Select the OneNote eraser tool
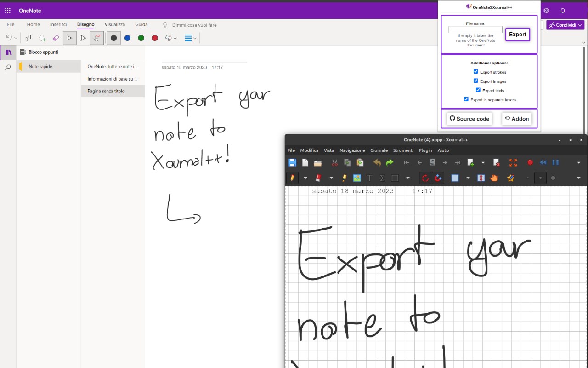 (x=56, y=38)
